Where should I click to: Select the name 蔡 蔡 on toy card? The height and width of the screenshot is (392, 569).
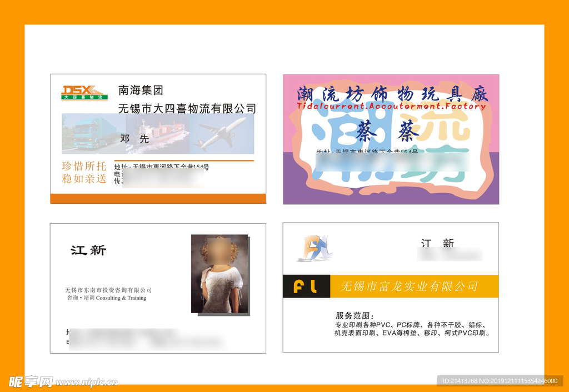[387, 131]
